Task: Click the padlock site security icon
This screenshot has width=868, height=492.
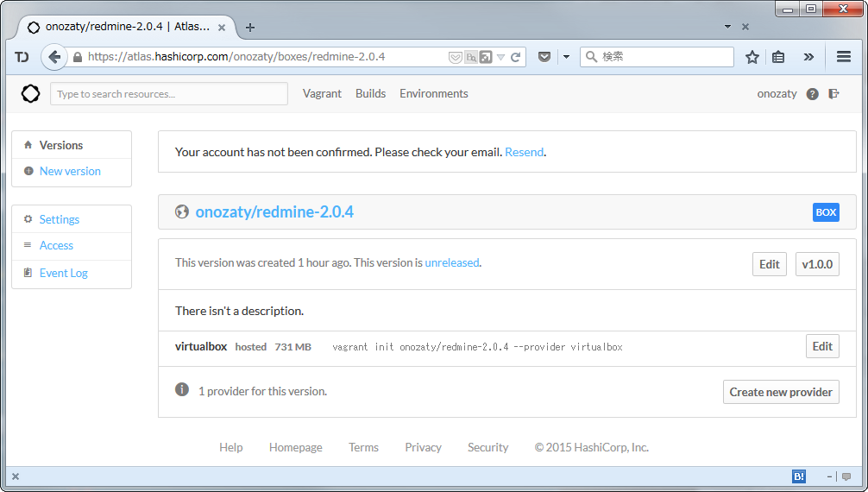Action: (78, 56)
